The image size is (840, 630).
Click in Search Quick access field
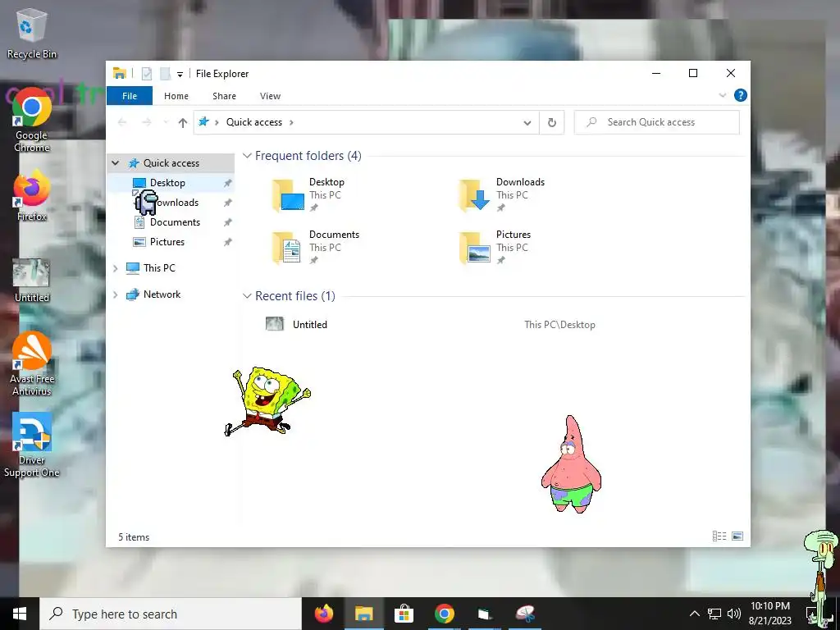pos(657,122)
